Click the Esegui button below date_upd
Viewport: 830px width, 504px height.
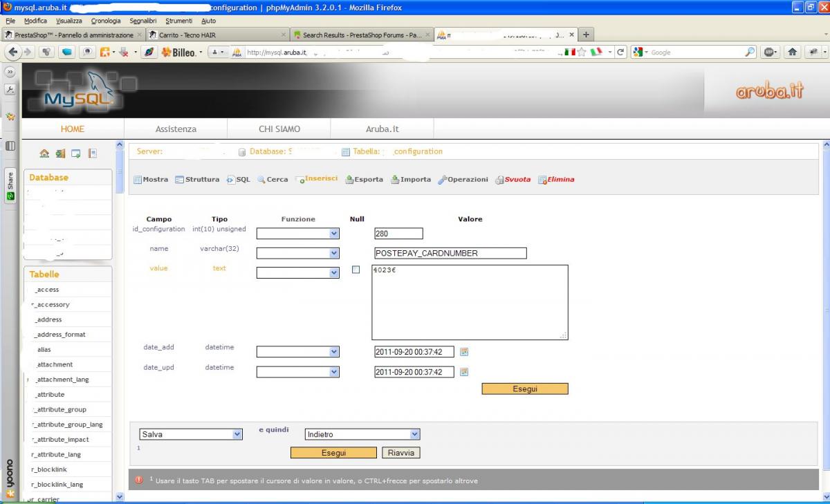point(525,389)
